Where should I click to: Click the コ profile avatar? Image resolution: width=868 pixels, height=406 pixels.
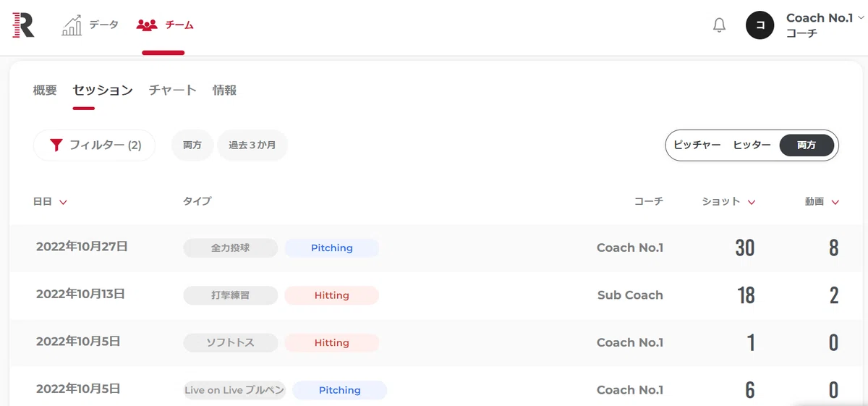click(x=760, y=25)
